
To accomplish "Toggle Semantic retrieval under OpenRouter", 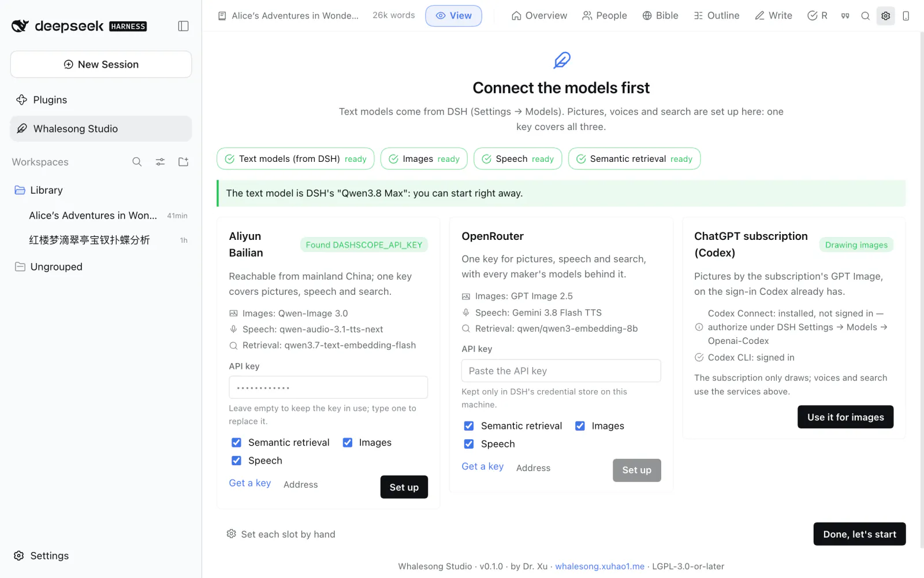I will [x=469, y=425].
